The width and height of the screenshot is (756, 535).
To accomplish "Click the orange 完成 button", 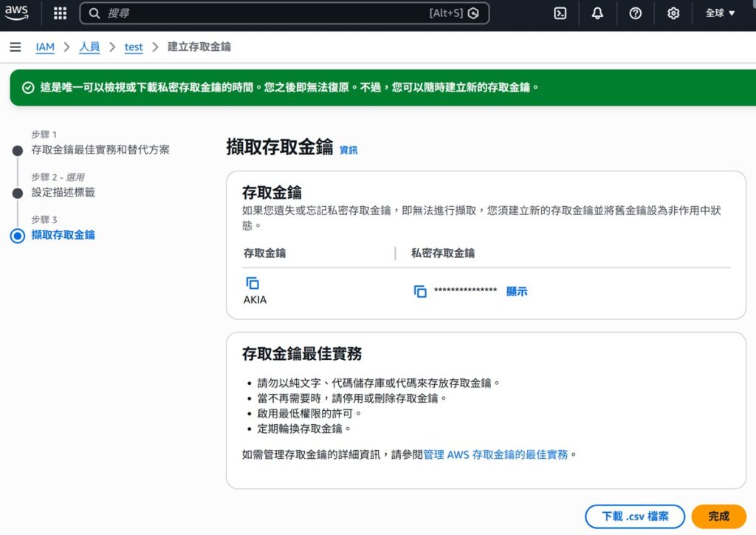I will tap(718, 517).
